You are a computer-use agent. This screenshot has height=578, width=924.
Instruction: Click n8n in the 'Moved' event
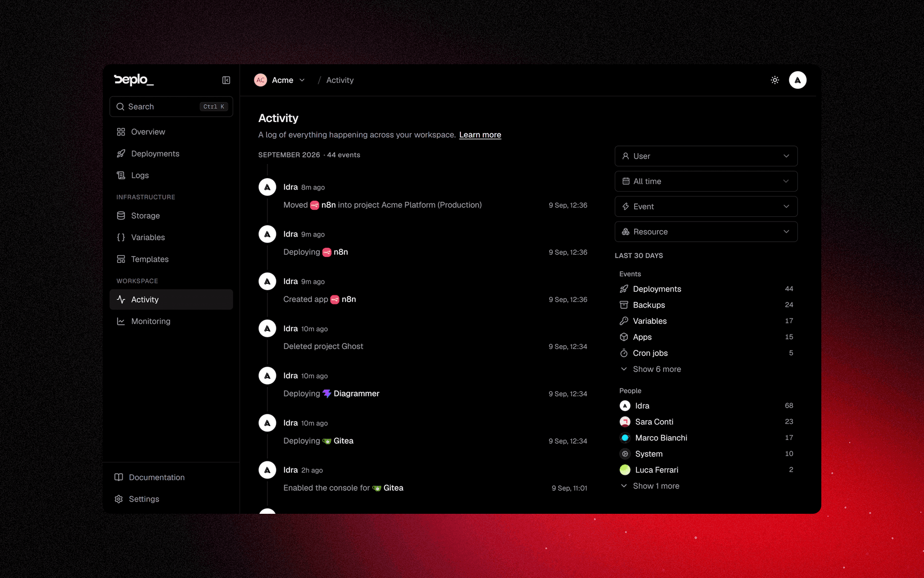tap(323, 205)
